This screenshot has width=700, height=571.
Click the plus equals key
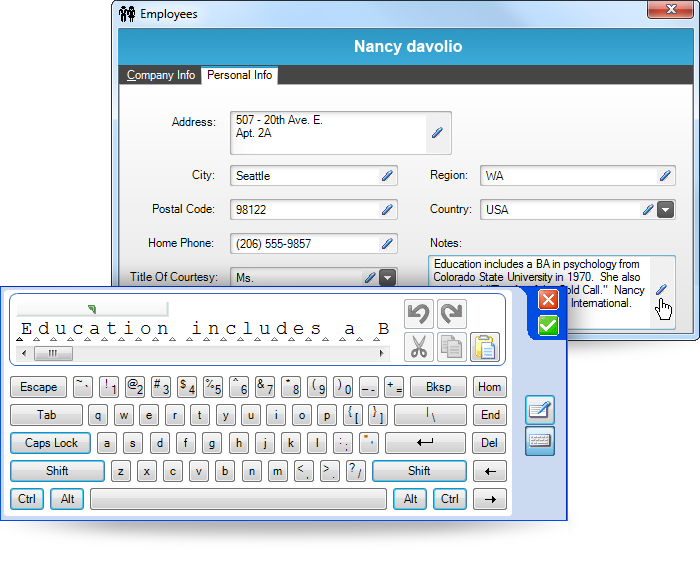click(394, 387)
